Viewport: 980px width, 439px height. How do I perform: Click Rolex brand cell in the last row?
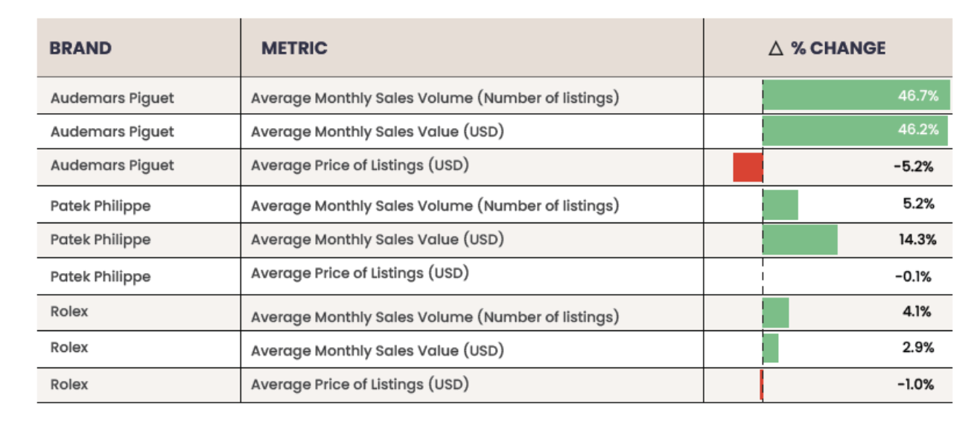pos(69,385)
